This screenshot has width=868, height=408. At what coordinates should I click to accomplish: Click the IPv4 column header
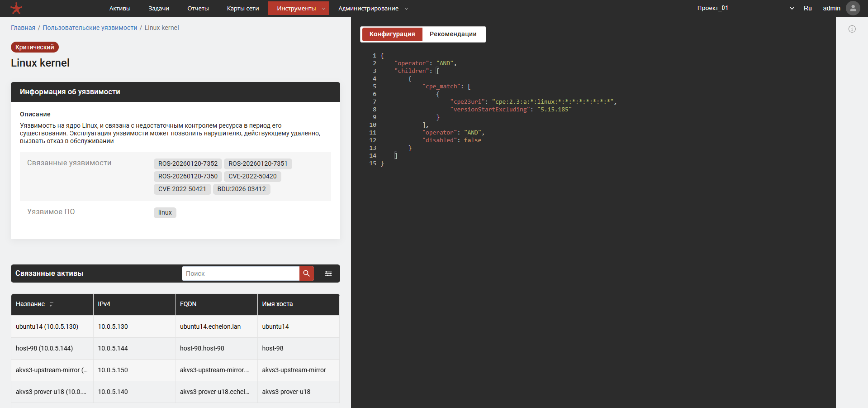(x=134, y=304)
